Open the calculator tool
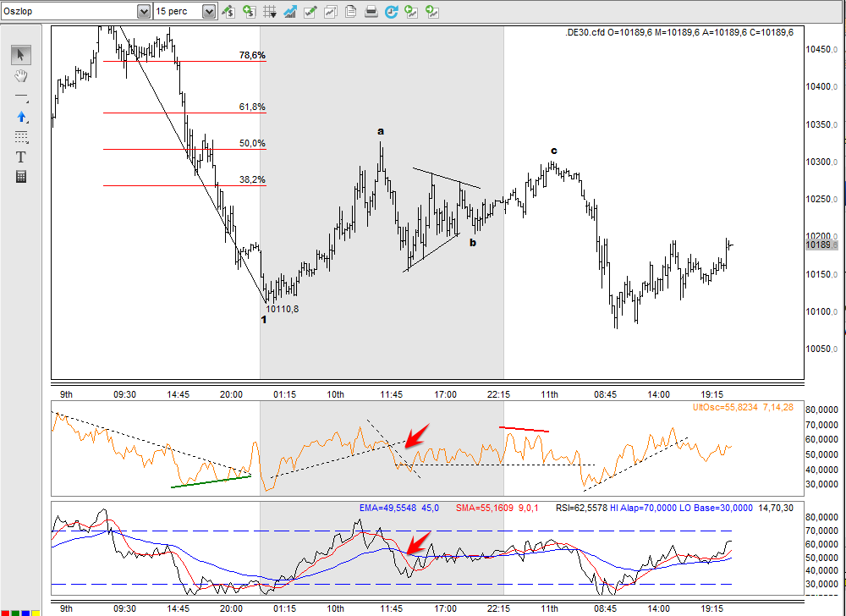The height and width of the screenshot is (616, 846). pos(21,177)
